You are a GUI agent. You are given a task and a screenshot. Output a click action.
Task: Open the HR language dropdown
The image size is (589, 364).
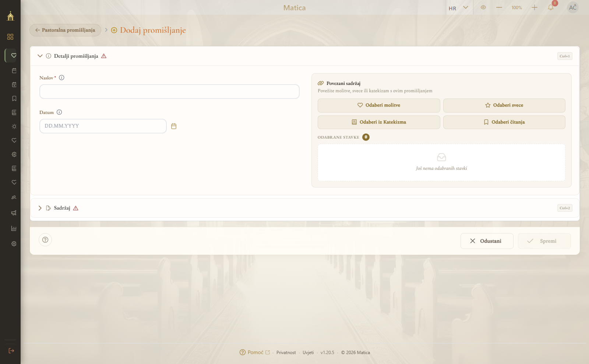click(459, 8)
